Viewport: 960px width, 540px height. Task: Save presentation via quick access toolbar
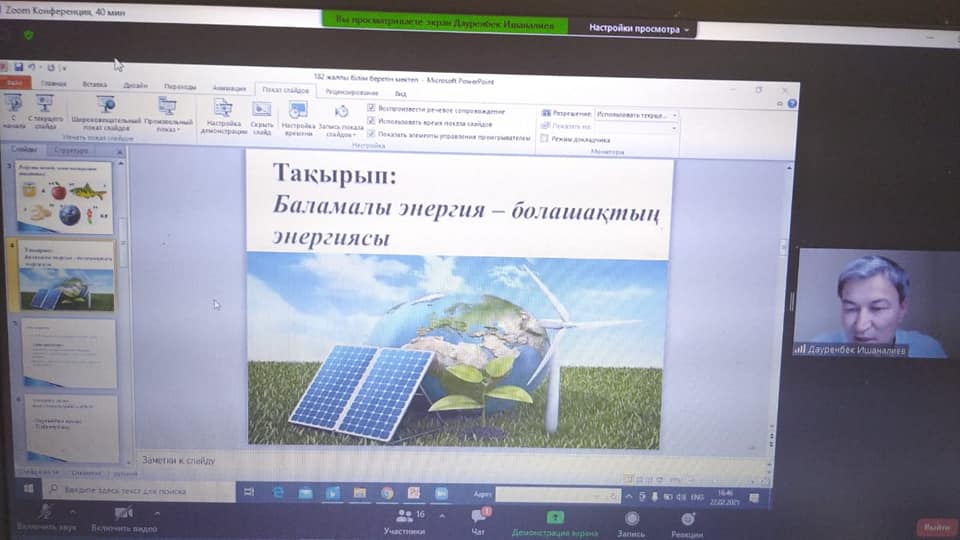18,67
